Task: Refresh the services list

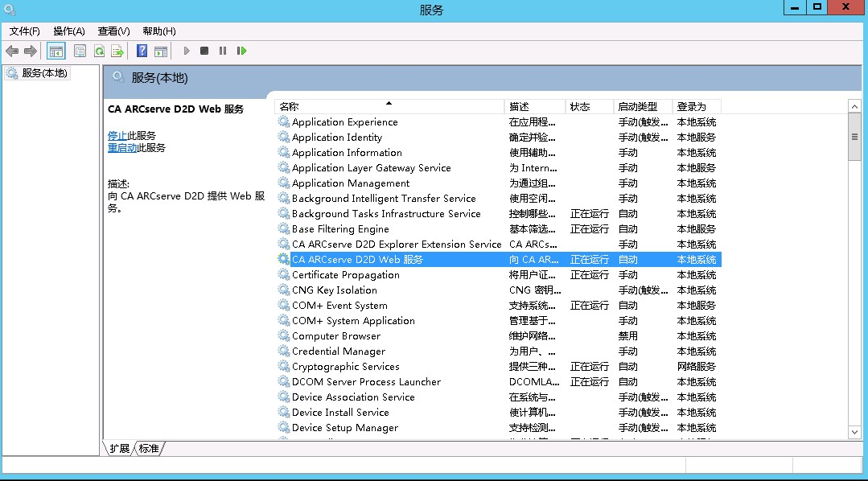Action: [100, 51]
